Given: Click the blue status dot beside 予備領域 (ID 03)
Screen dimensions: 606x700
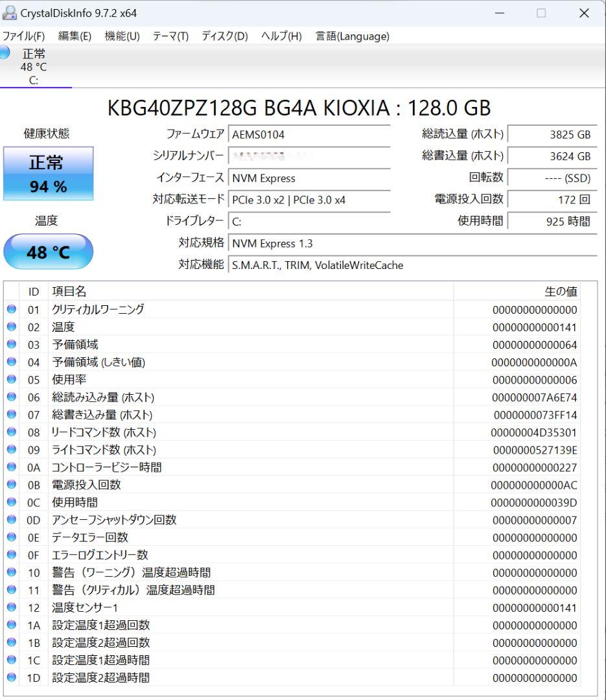Looking at the screenshot, I should 11,344.
